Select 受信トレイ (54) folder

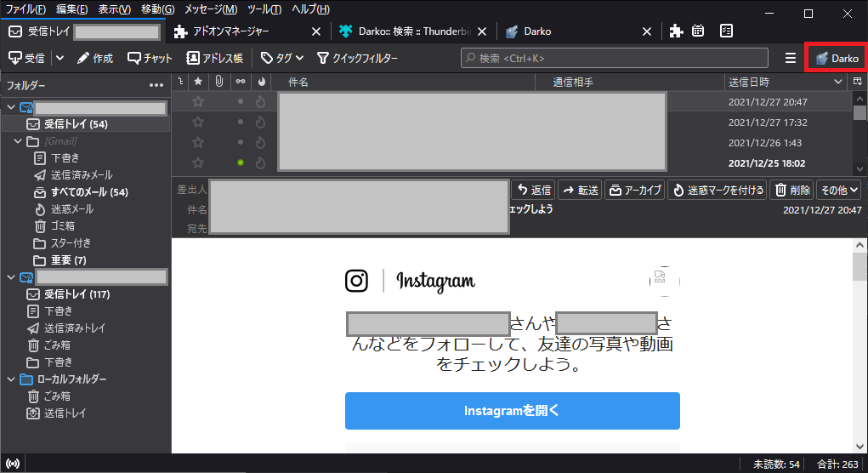tap(86, 124)
